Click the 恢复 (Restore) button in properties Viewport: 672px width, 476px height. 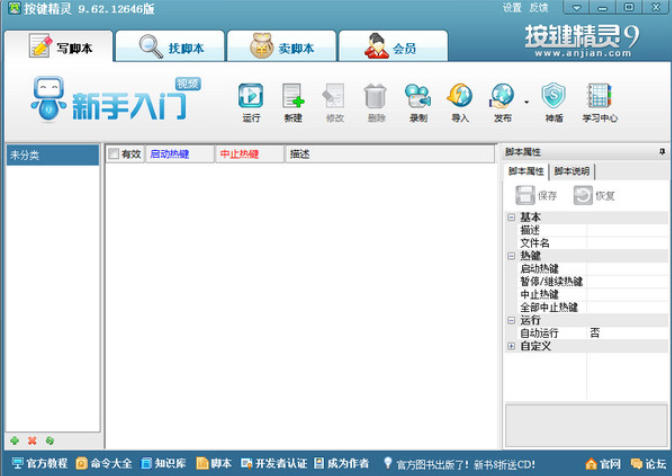(594, 195)
